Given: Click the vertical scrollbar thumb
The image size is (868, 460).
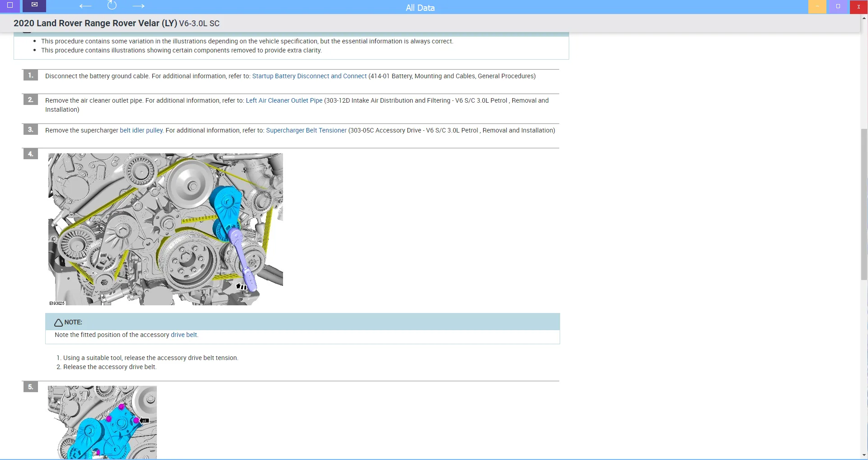Looking at the screenshot, I should pos(864,204).
